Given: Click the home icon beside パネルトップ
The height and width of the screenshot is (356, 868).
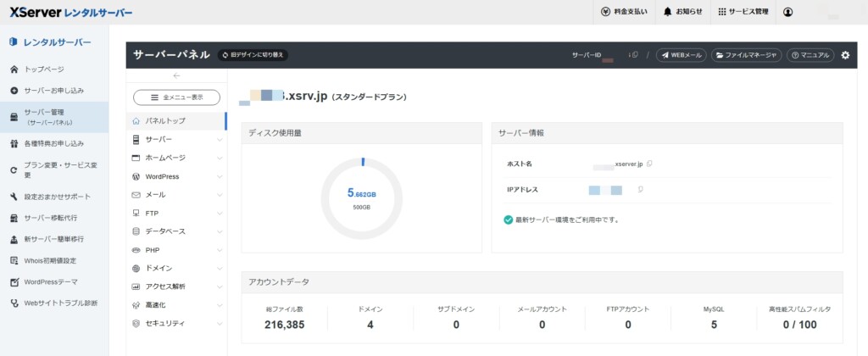Looking at the screenshot, I should click(x=136, y=120).
